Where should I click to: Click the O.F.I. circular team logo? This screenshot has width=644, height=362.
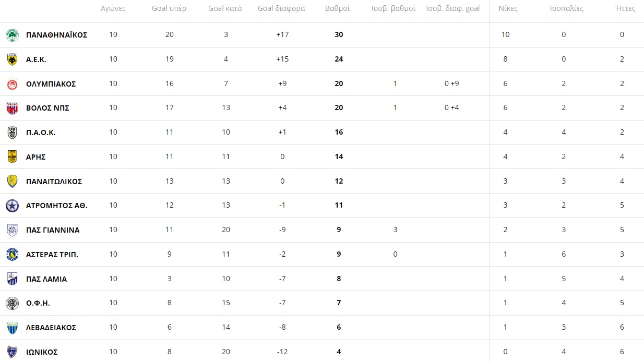[x=12, y=303]
